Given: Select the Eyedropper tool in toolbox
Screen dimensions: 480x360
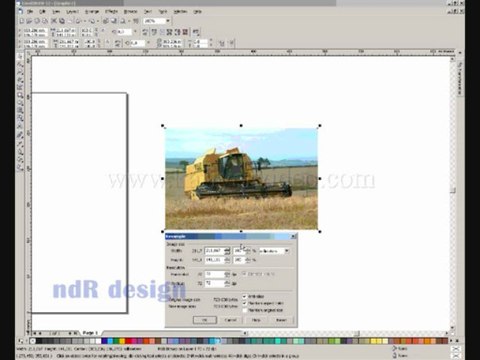Looking at the screenshot, I should point(20,144).
